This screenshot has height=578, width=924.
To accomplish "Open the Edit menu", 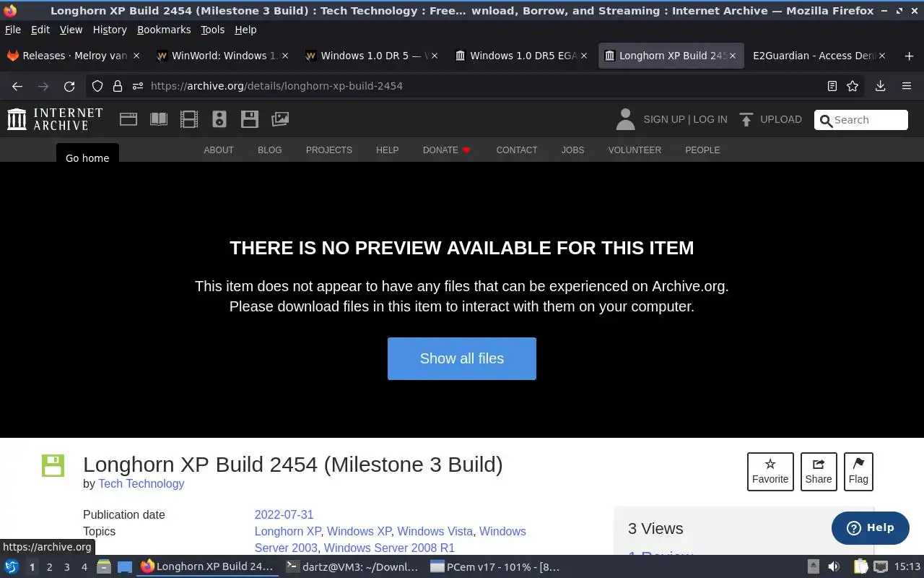I will click(40, 30).
